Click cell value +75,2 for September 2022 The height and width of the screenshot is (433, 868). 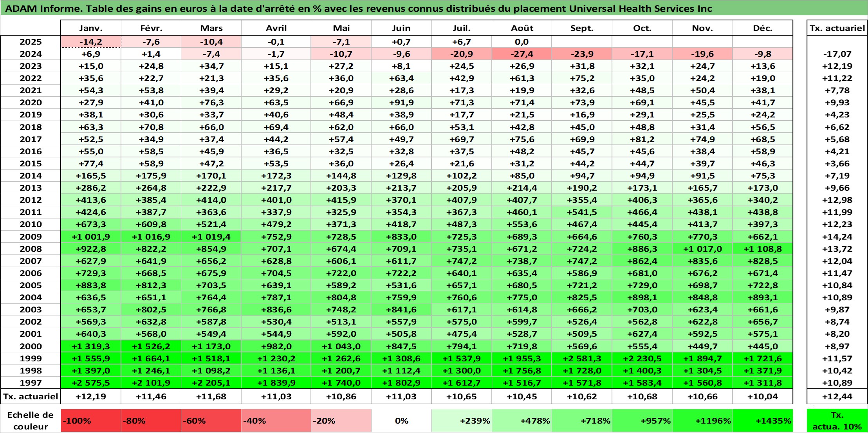(582, 78)
